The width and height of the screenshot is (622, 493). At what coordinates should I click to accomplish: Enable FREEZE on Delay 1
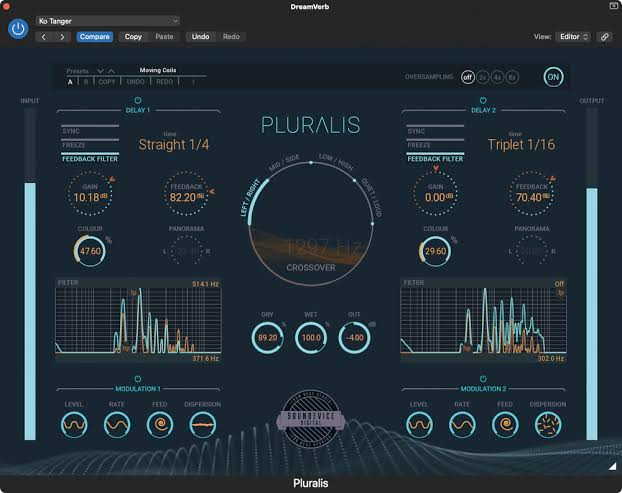coord(90,144)
